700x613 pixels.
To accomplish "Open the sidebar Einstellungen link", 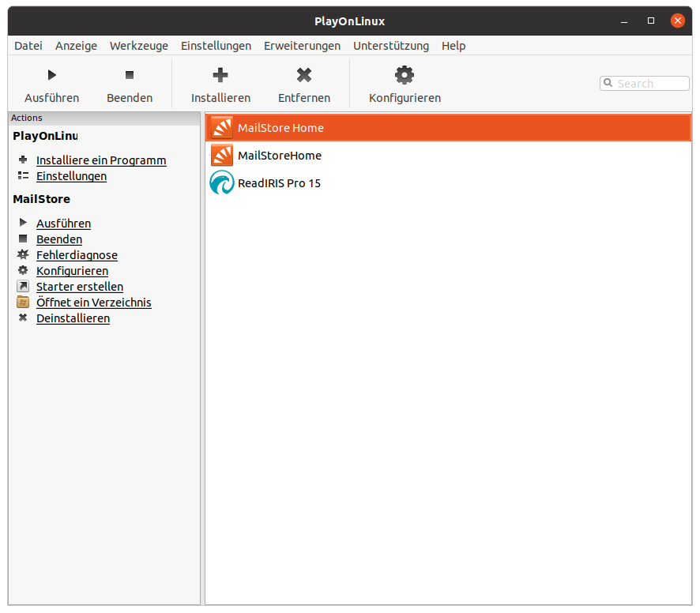I will [x=71, y=176].
